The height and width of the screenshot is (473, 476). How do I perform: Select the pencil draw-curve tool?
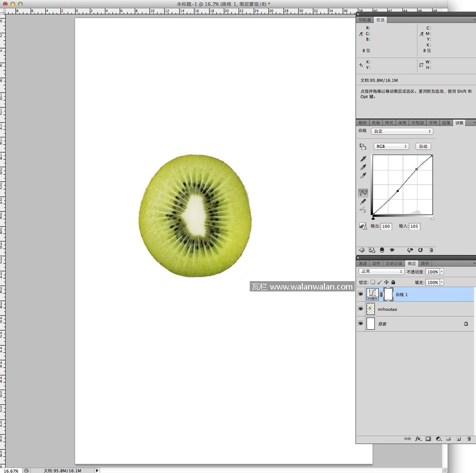(363, 201)
